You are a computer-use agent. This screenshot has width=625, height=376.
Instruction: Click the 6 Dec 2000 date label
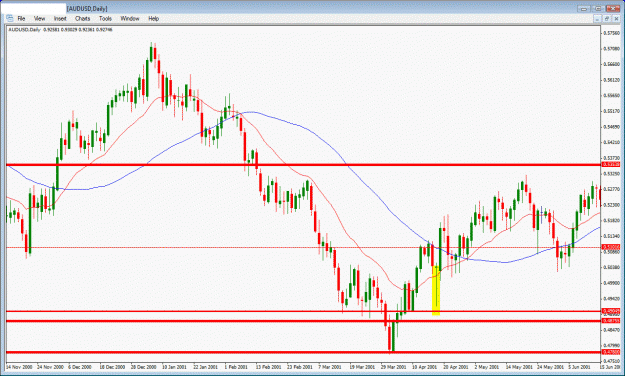(80, 367)
